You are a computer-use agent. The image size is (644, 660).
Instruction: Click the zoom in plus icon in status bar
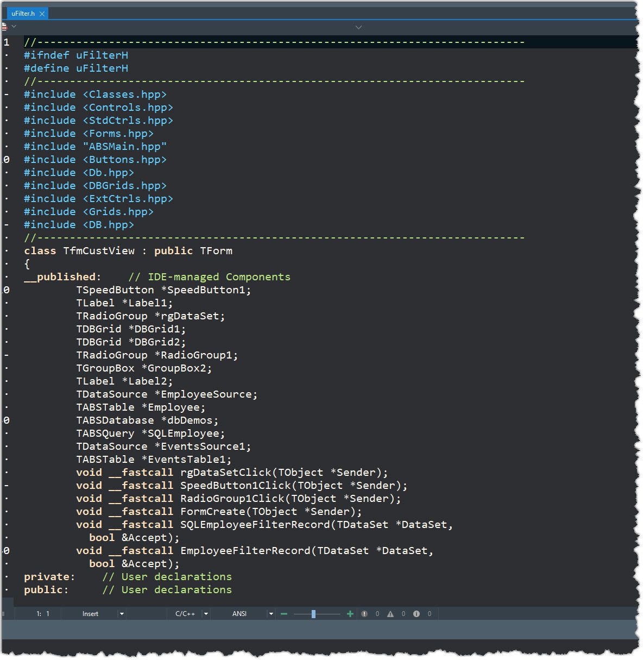(350, 614)
